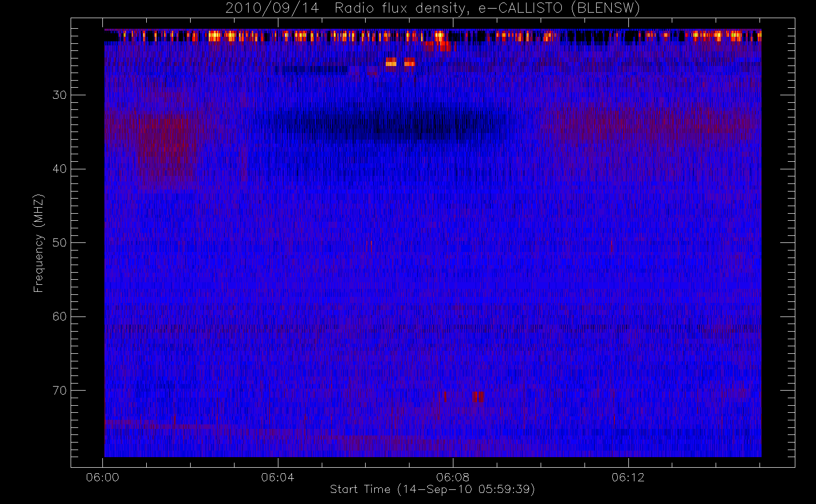Click the '06:12' time tick label

pos(628,477)
